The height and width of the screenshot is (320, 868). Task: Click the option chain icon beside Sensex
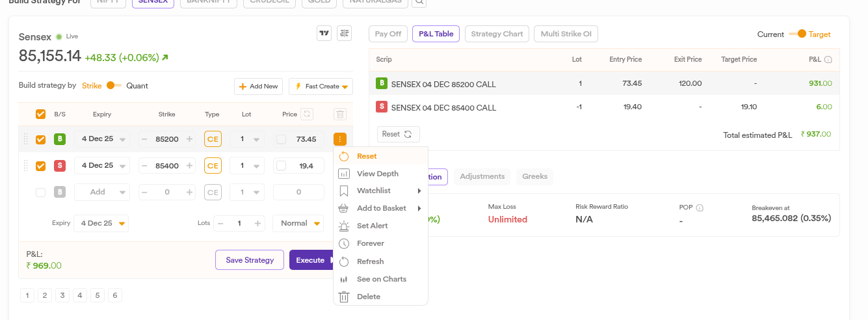click(x=344, y=34)
